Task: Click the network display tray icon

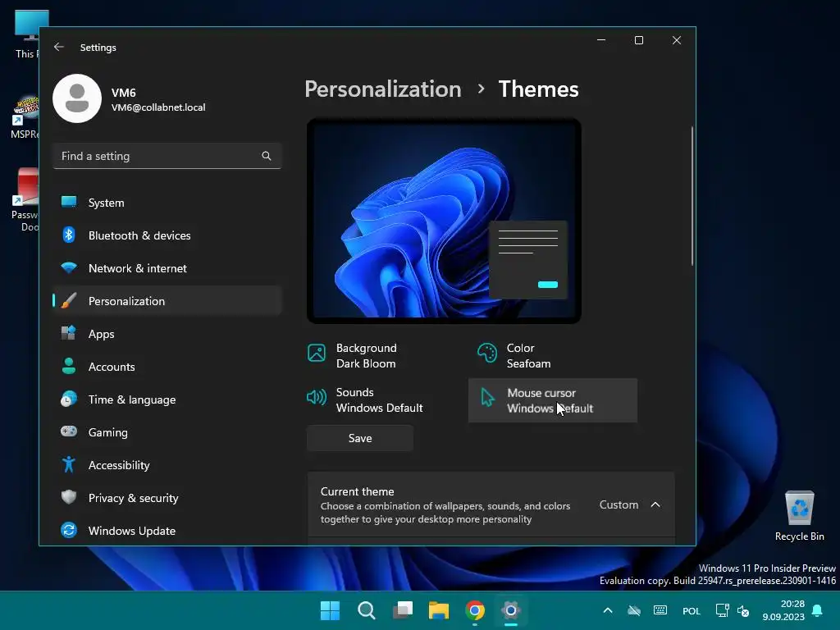Action: [722, 610]
